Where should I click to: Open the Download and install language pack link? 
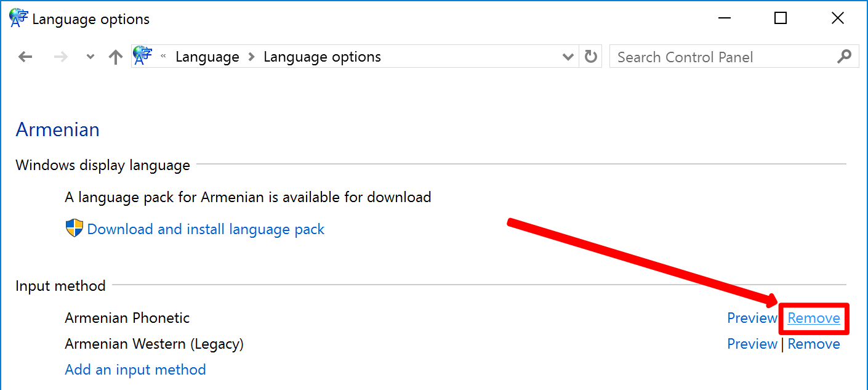206,229
